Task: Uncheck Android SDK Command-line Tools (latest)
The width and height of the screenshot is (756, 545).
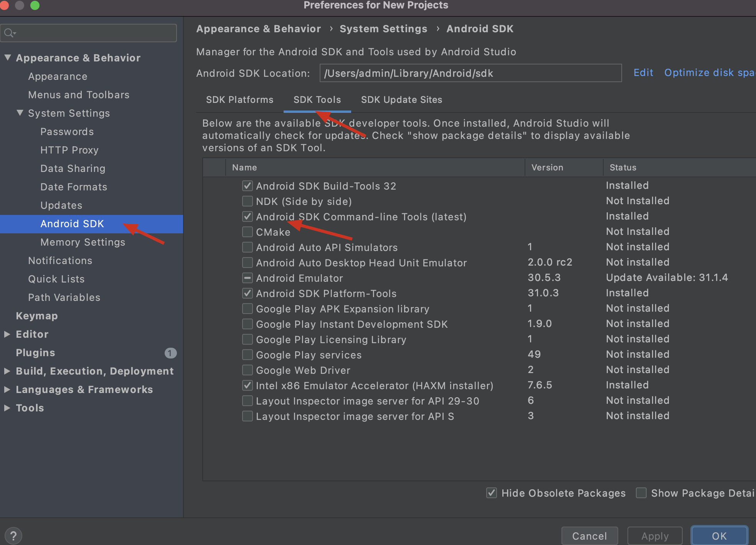Action: click(x=248, y=217)
